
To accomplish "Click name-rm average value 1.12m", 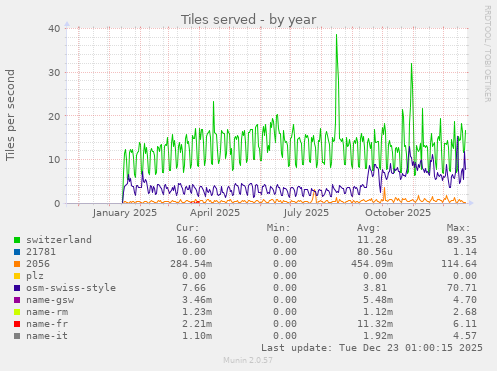I will 378,312.
